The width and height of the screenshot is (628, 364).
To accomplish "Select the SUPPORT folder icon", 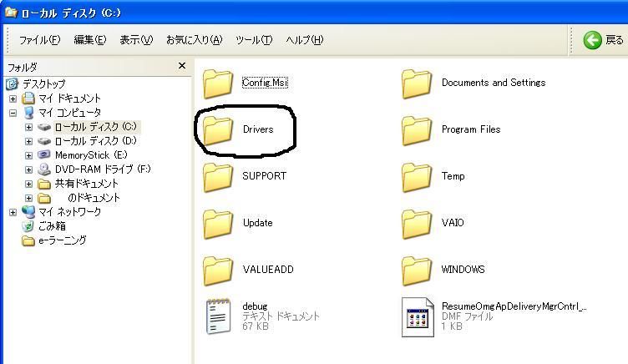I will 217,177.
